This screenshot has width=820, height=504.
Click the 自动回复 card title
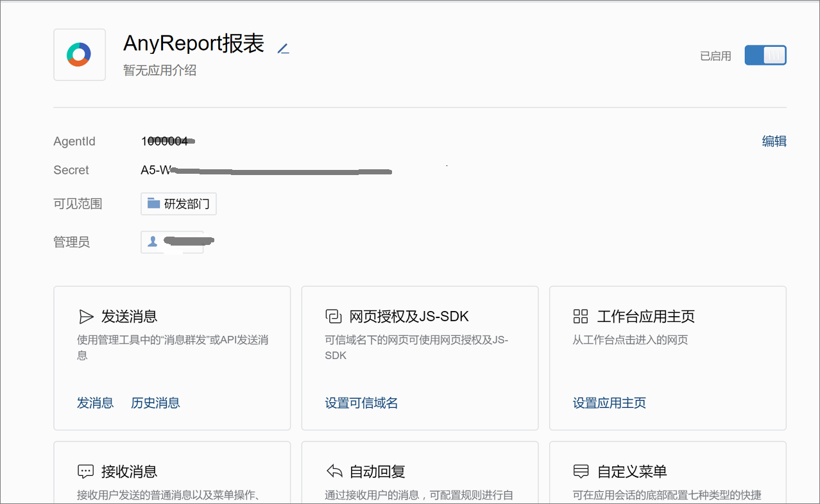tap(377, 472)
